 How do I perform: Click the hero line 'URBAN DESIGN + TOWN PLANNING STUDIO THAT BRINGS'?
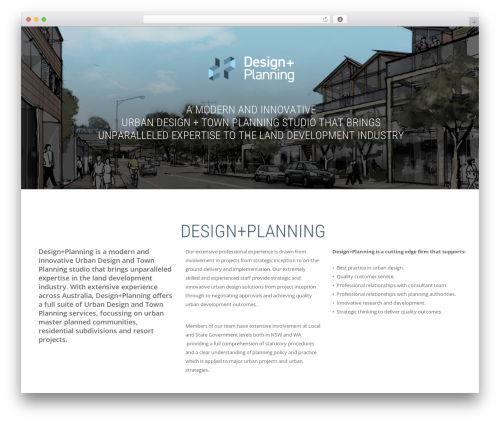(251, 122)
